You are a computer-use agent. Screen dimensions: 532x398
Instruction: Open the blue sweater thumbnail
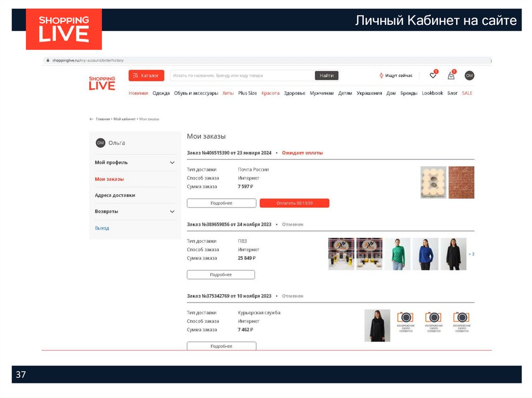click(425, 254)
